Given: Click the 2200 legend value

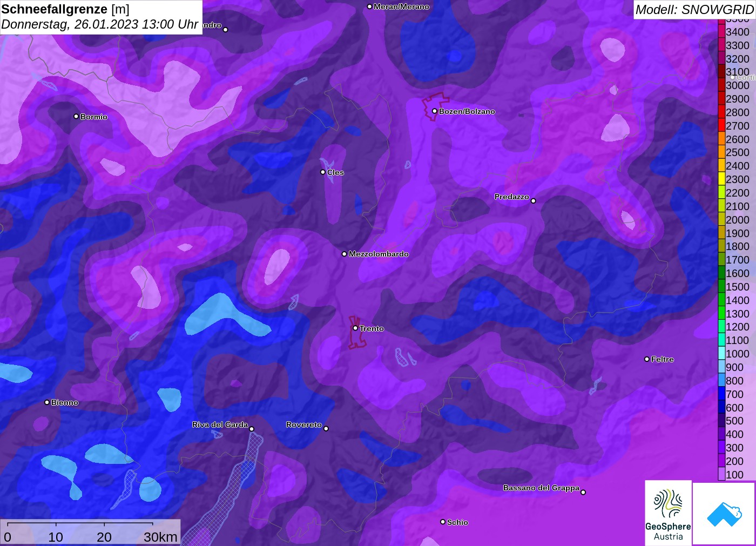Looking at the screenshot, I should coord(738,193).
